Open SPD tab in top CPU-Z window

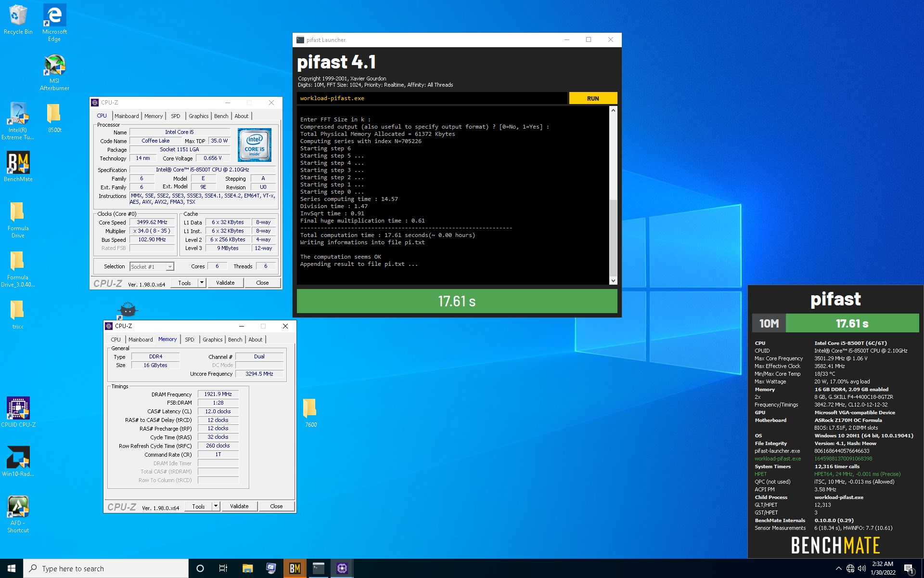[x=176, y=116]
